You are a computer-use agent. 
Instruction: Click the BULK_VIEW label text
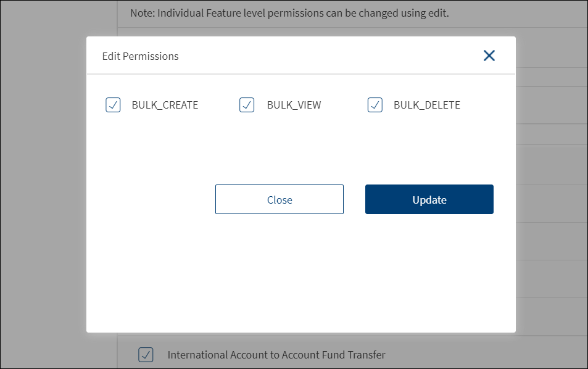294,105
